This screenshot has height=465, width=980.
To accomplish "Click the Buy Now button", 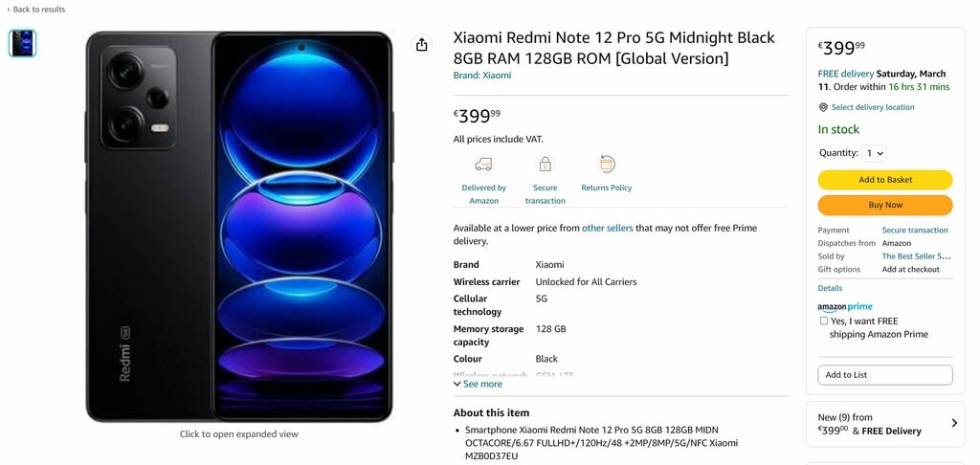I will pos(885,205).
